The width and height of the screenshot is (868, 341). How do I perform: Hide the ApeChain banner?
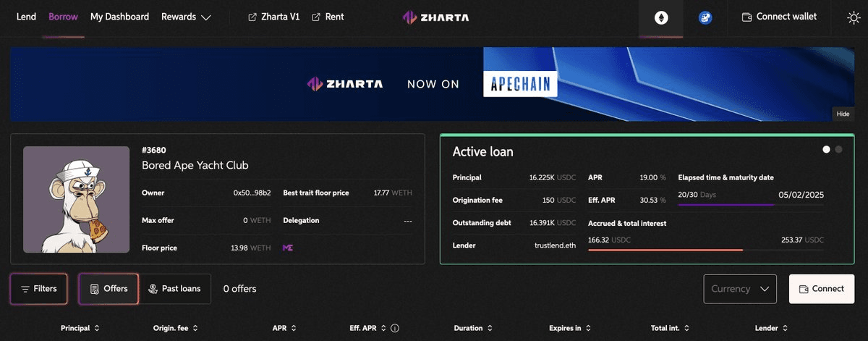tap(843, 114)
